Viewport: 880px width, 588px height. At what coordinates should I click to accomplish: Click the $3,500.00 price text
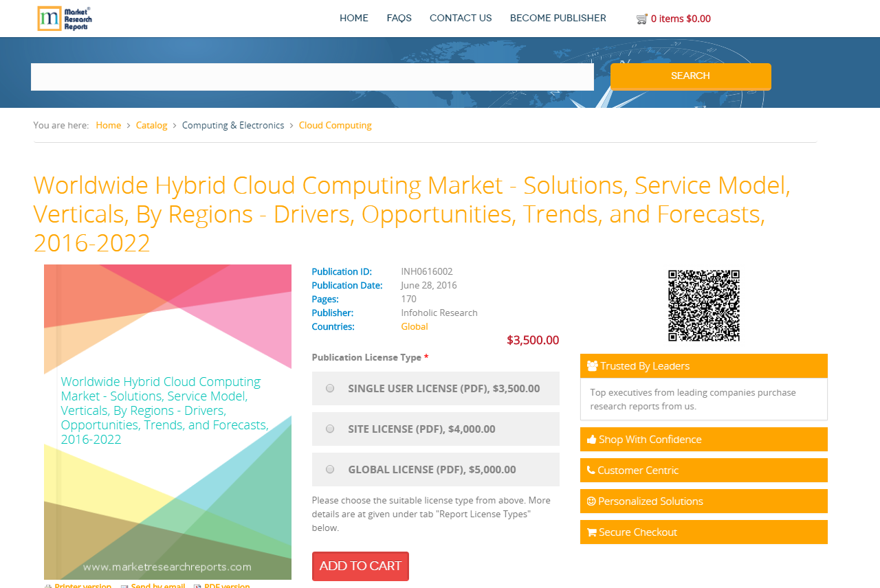point(533,340)
